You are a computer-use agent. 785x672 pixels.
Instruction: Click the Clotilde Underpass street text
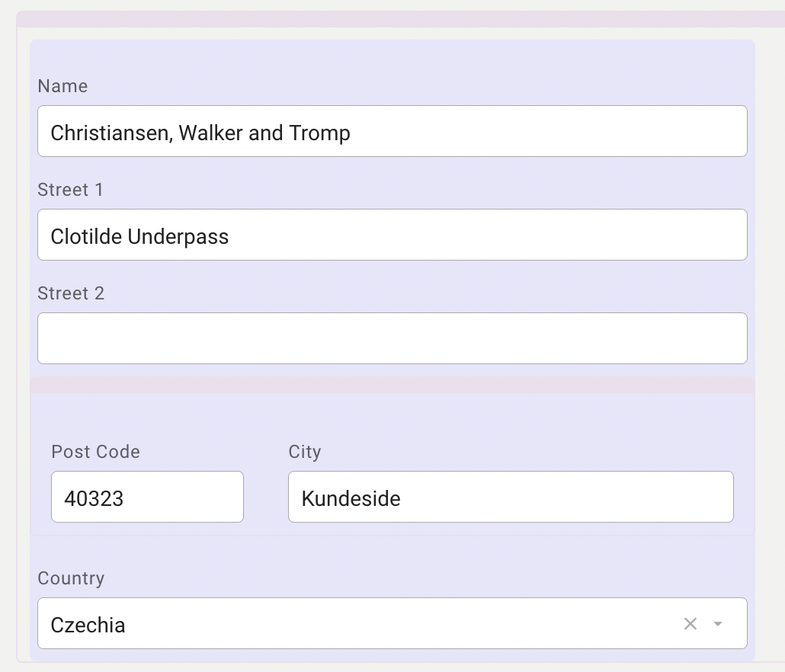coord(139,236)
